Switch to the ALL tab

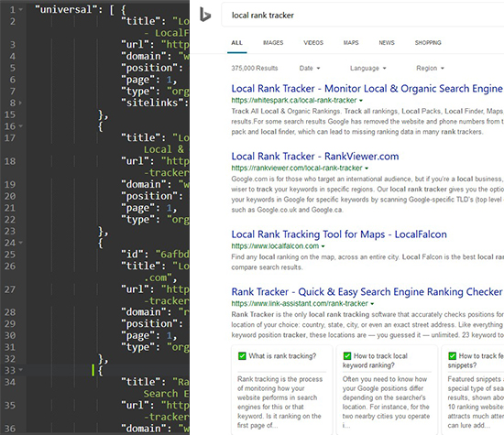237,43
